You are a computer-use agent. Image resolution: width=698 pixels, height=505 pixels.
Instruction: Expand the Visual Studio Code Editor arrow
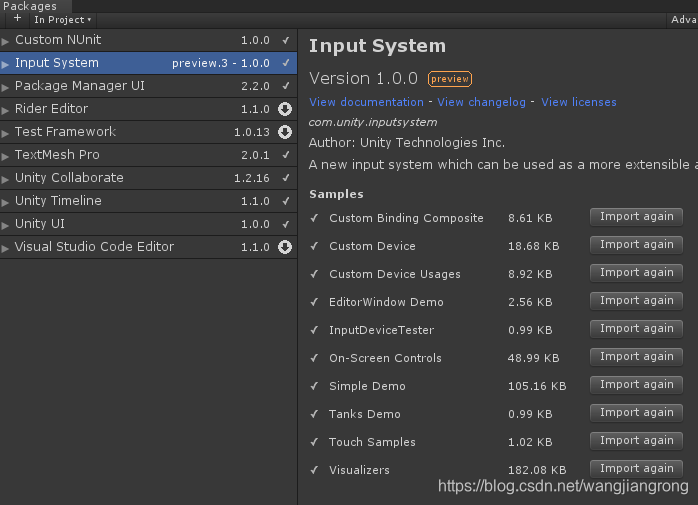[5, 248]
